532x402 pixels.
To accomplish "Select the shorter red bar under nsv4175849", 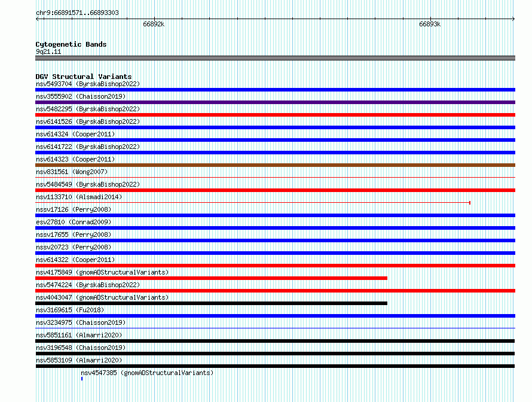I will click(212, 278).
